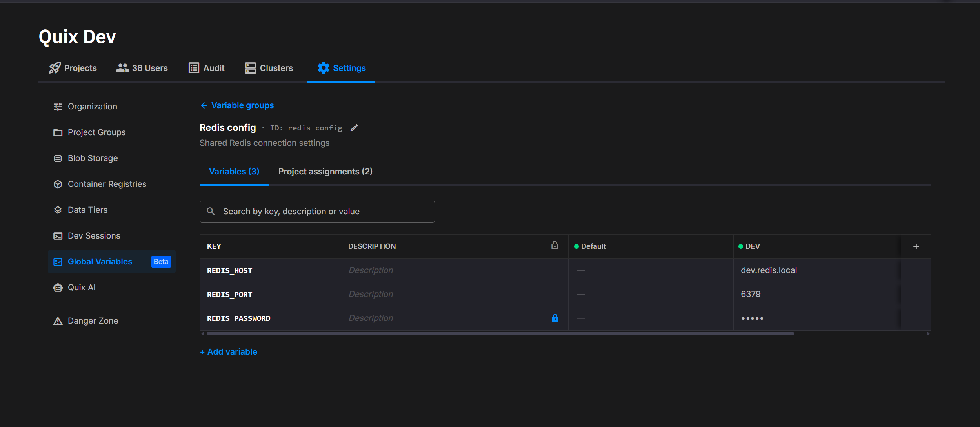Open the 36 Users tab
Image resolution: width=980 pixels, height=427 pixels.
142,68
